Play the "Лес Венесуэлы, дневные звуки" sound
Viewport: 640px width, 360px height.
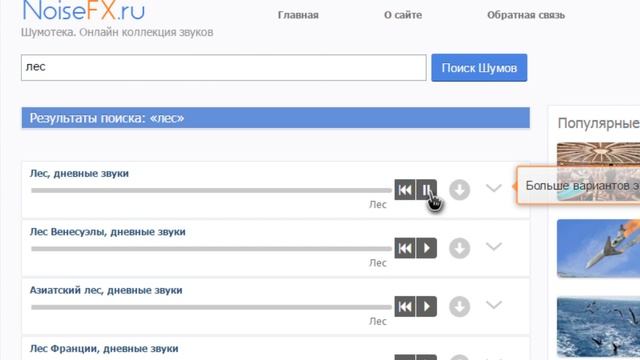tap(427, 248)
